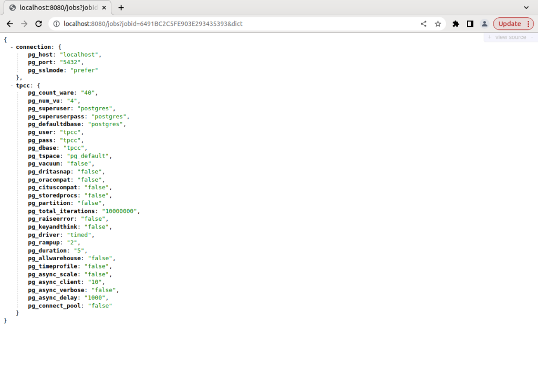
Task: Reload the current page
Action: [x=38, y=24]
